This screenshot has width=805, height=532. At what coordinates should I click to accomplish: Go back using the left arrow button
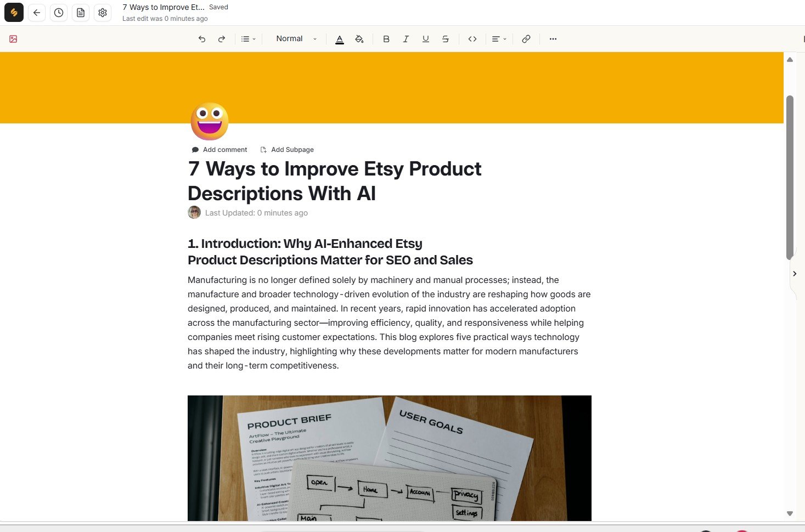(37, 12)
